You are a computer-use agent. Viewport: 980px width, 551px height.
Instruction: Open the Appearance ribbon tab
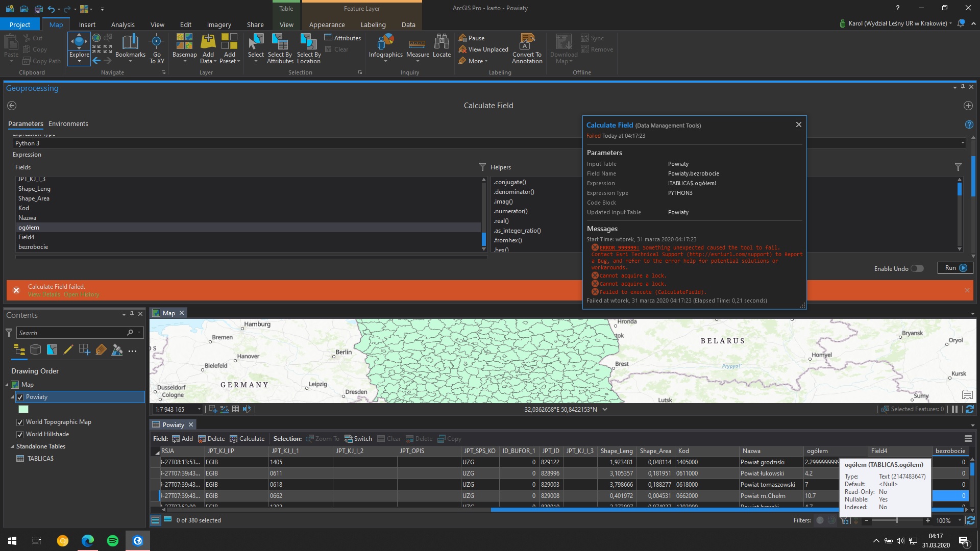[x=327, y=24]
